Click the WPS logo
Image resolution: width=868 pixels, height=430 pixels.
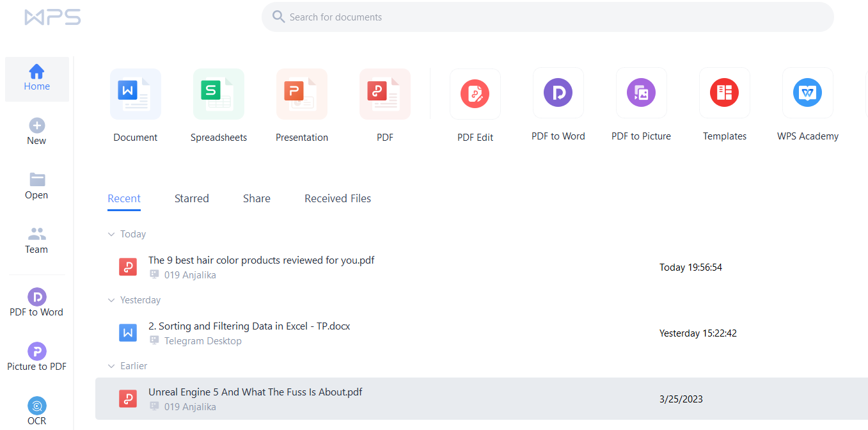click(x=52, y=17)
